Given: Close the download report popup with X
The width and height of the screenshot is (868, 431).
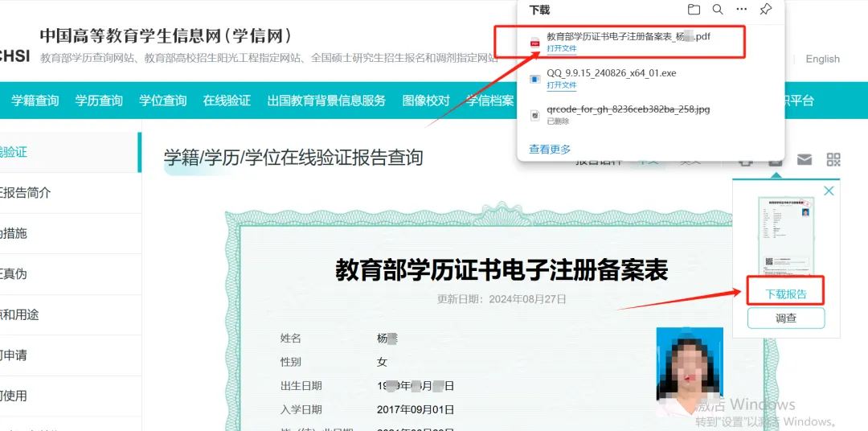Looking at the screenshot, I should (829, 191).
